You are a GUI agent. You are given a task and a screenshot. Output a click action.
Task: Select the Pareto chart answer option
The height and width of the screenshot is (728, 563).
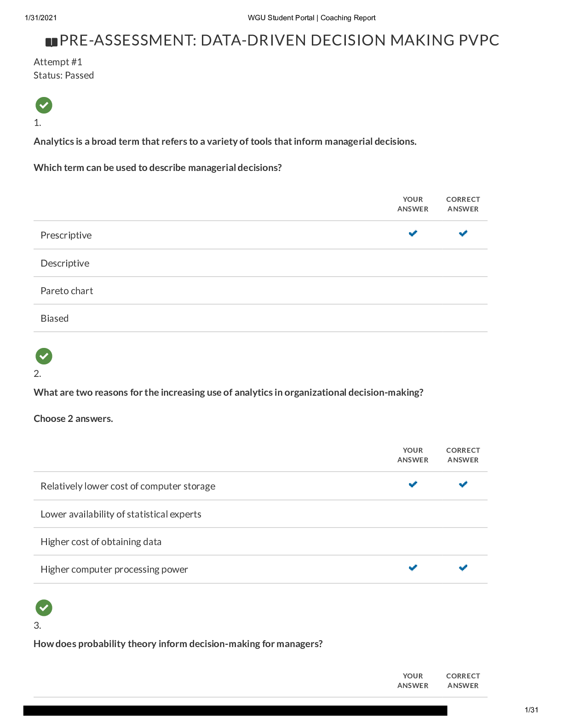pyautogui.click(x=67, y=291)
